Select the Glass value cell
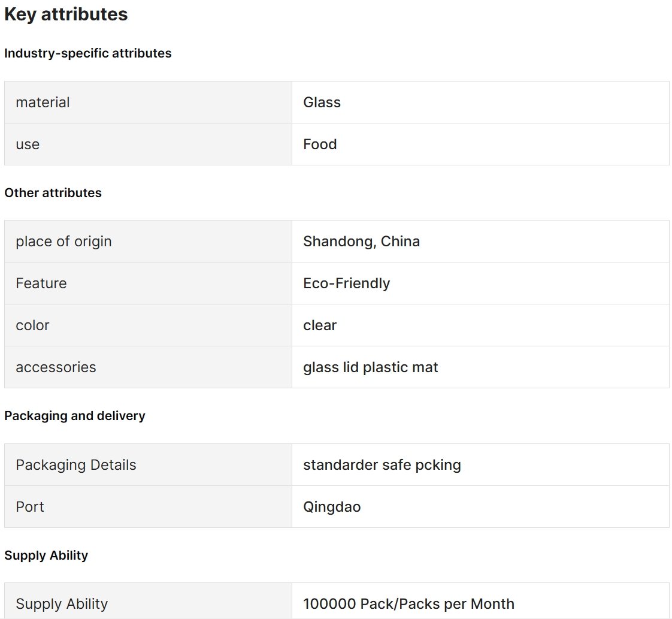The image size is (672, 619). (x=480, y=102)
